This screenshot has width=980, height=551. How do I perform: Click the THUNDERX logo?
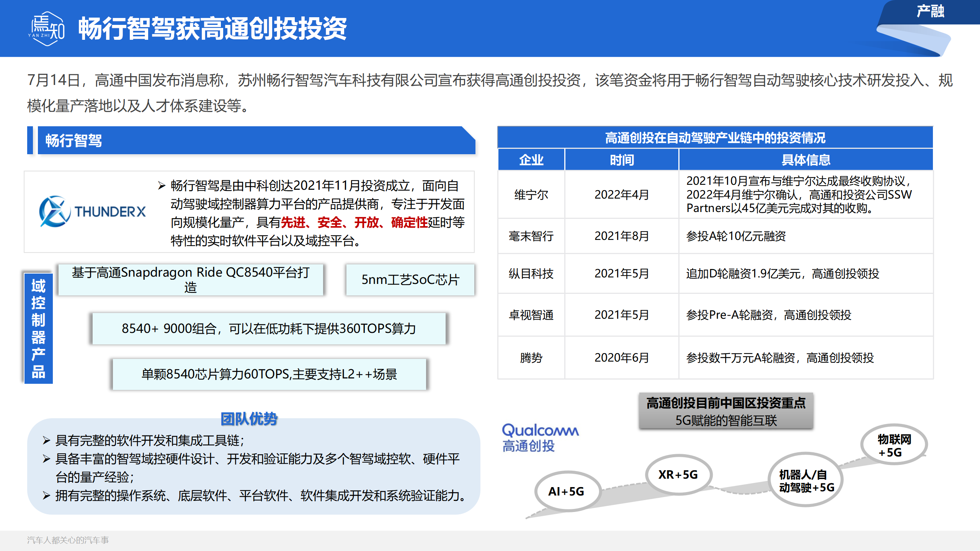tap(93, 211)
